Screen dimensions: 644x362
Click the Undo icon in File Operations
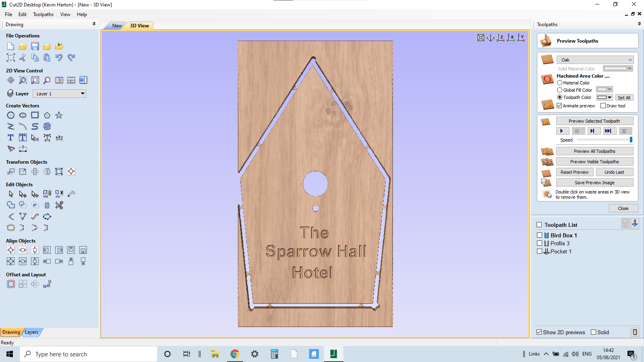pyautogui.click(x=59, y=58)
